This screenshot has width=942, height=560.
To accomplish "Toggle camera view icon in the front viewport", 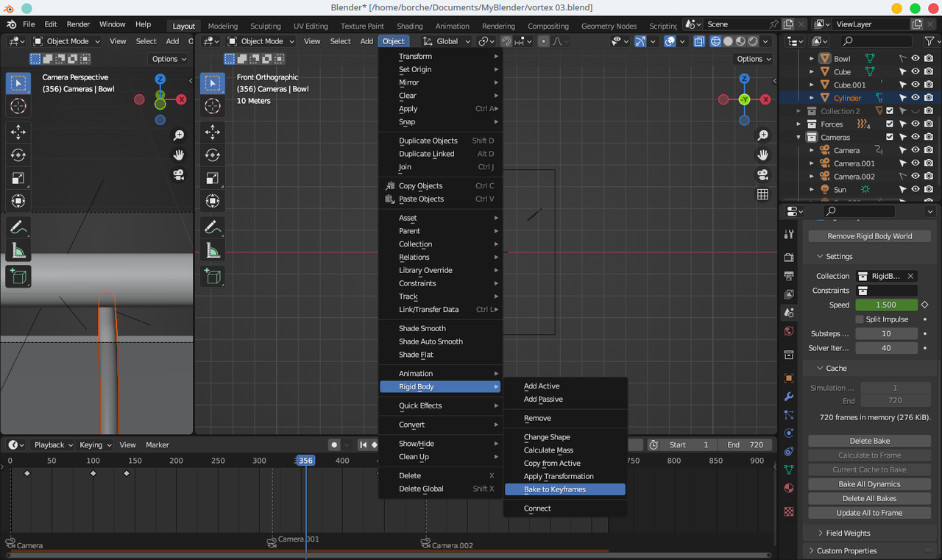I will point(762,175).
